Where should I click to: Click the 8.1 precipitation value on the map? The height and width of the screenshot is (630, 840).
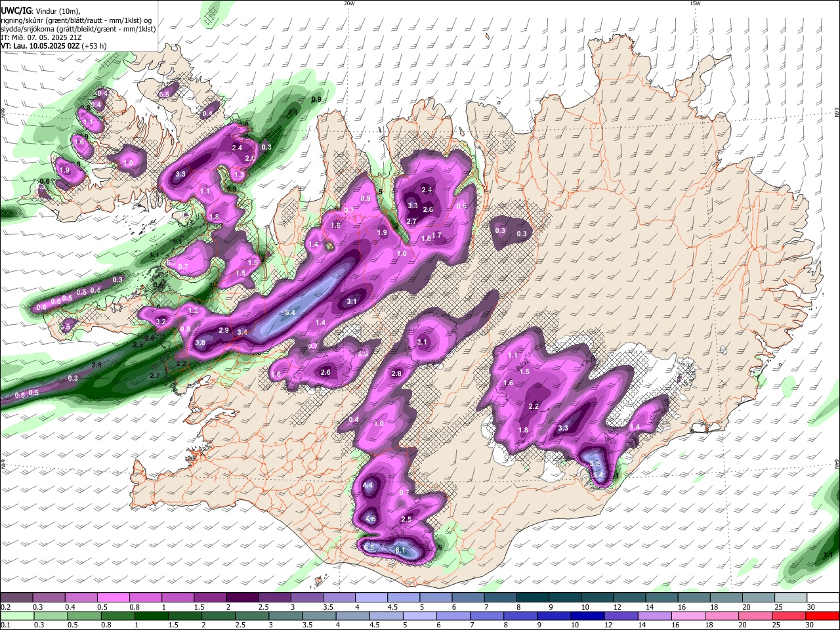point(401,550)
